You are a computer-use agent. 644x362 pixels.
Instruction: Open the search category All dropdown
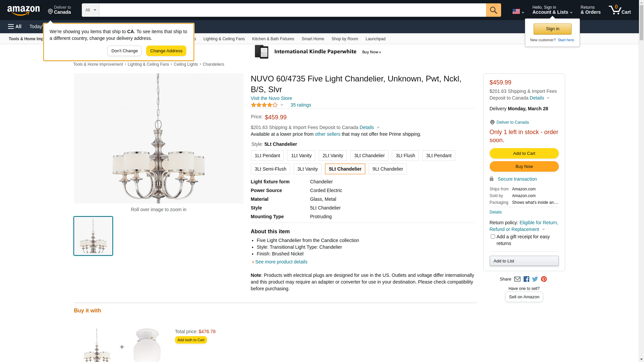tap(90, 10)
